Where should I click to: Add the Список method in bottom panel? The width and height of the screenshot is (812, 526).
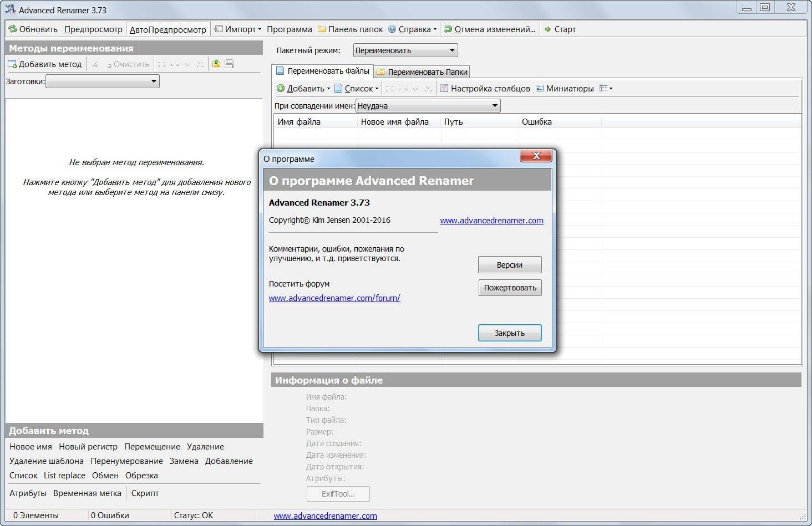[x=23, y=476]
